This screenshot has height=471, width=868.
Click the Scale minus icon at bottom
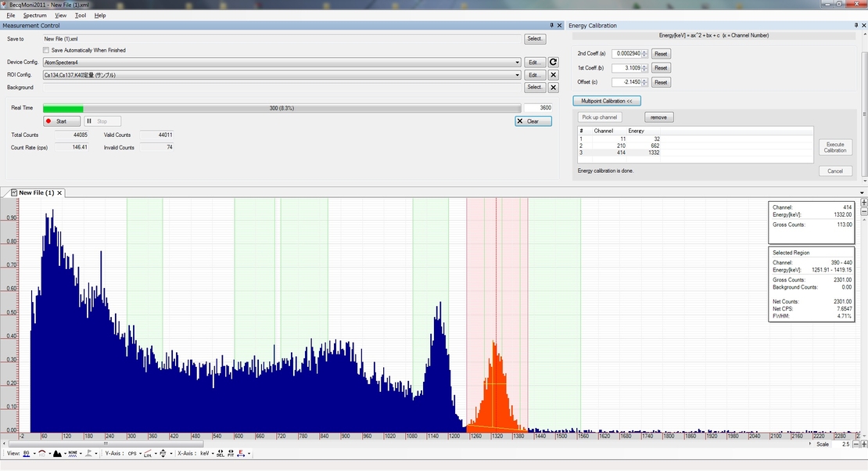click(855, 444)
